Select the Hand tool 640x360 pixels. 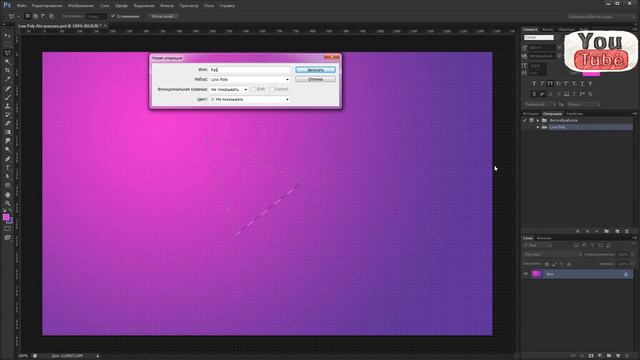click(8, 195)
